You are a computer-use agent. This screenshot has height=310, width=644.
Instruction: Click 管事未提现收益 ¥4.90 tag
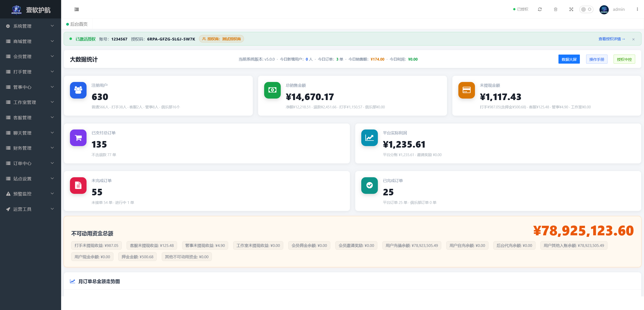(x=205, y=246)
